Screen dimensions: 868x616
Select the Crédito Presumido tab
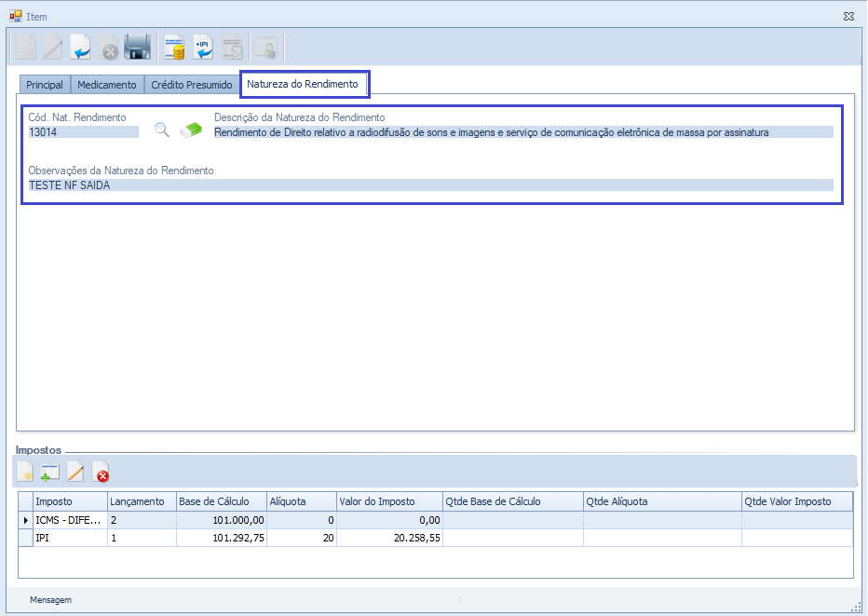(x=192, y=85)
